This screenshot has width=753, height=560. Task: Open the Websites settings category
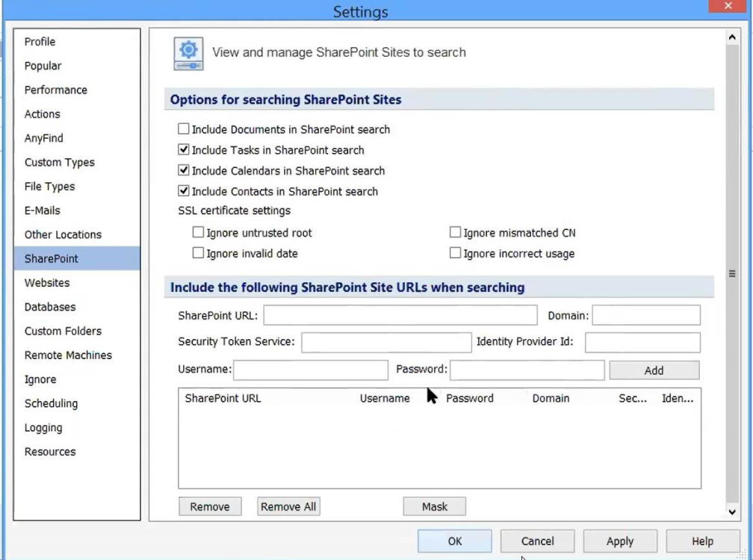click(47, 283)
